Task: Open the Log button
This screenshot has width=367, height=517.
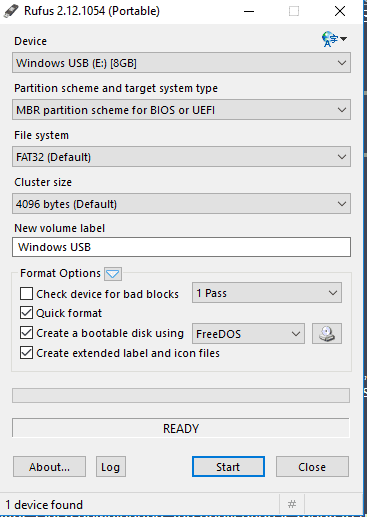Action: (x=111, y=467)
